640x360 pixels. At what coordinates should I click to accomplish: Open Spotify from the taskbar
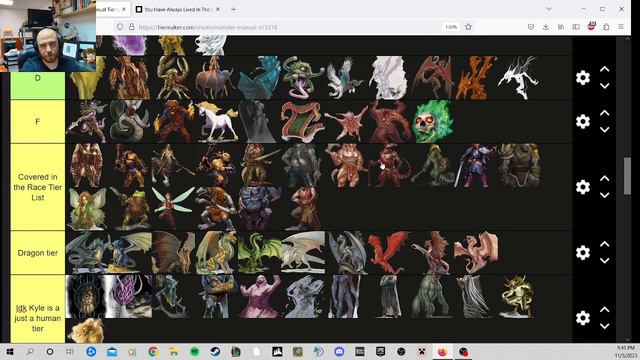195,351
